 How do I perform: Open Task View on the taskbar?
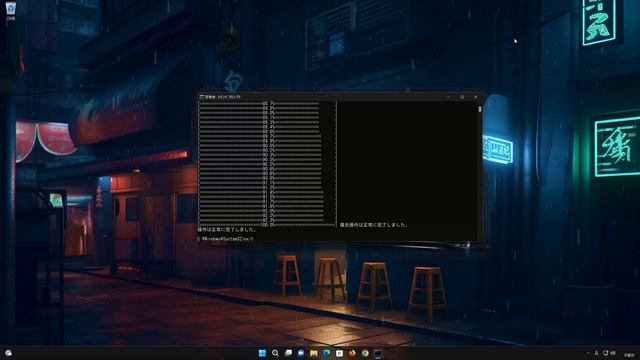pos(288,353)
